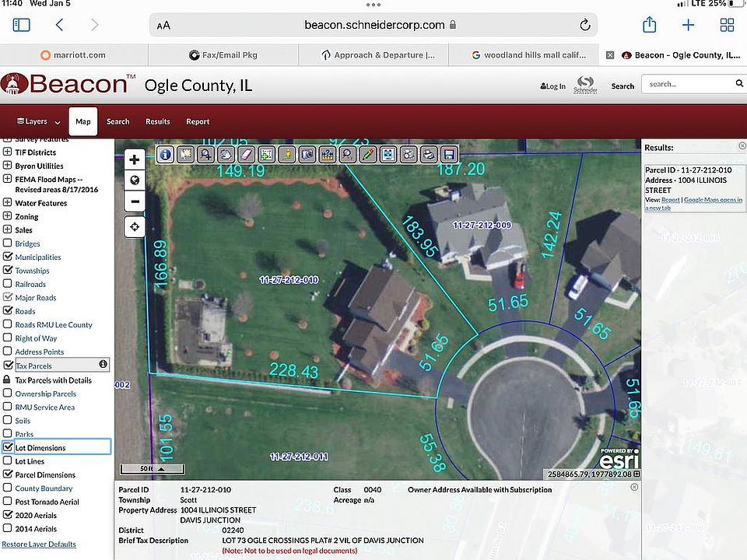Choose the cursor select features tool
747x560 pixels.
(185, 154)
